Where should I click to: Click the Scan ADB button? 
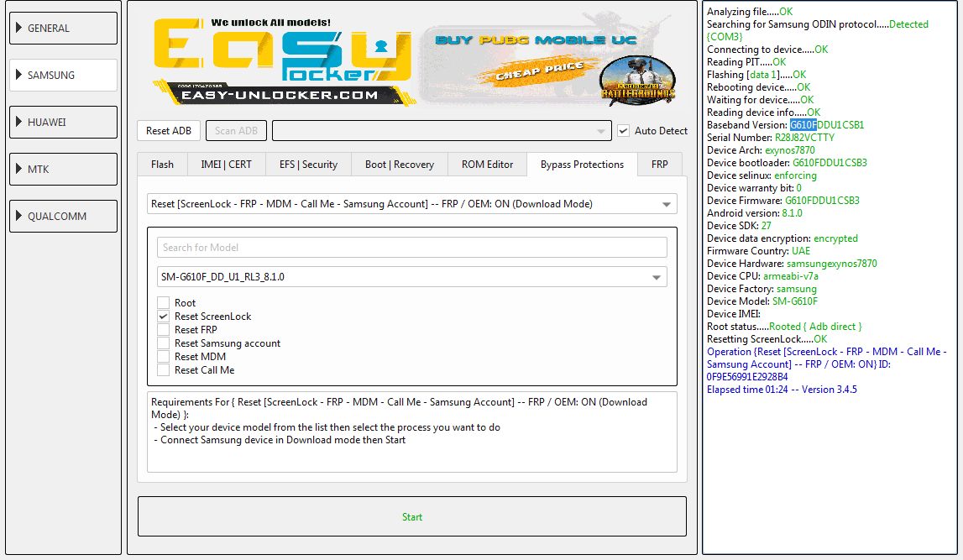tap(236, 131)
